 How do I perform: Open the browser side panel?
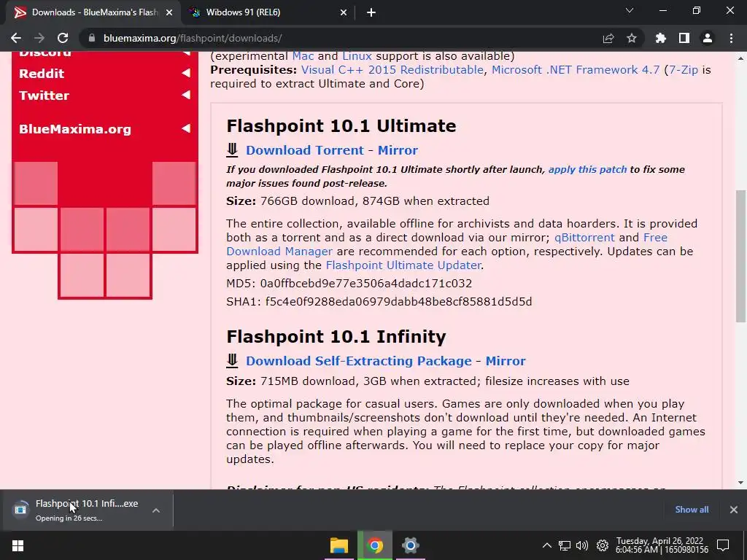click(x=684, y=38)
